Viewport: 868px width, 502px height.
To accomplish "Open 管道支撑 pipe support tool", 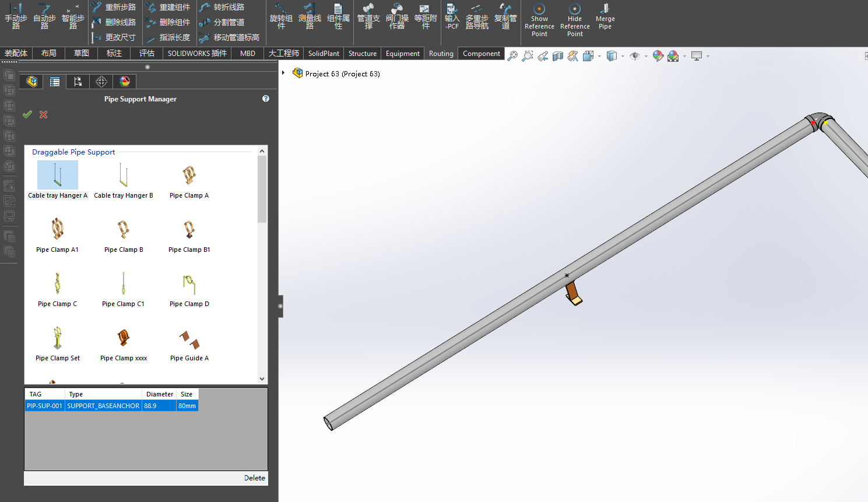I will pyautogui.click(x=368, y=16).
